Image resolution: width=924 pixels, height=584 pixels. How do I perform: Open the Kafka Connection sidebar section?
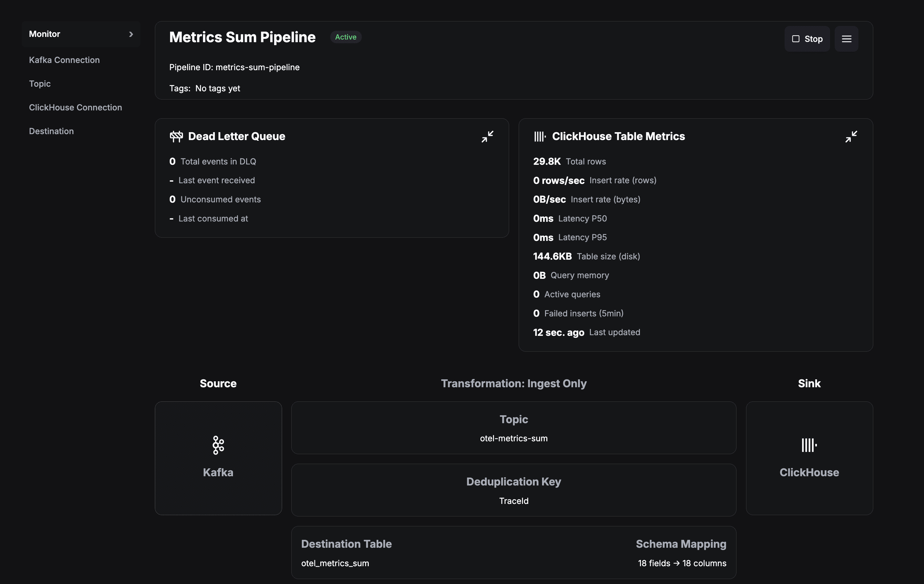[x=64, y=60]
